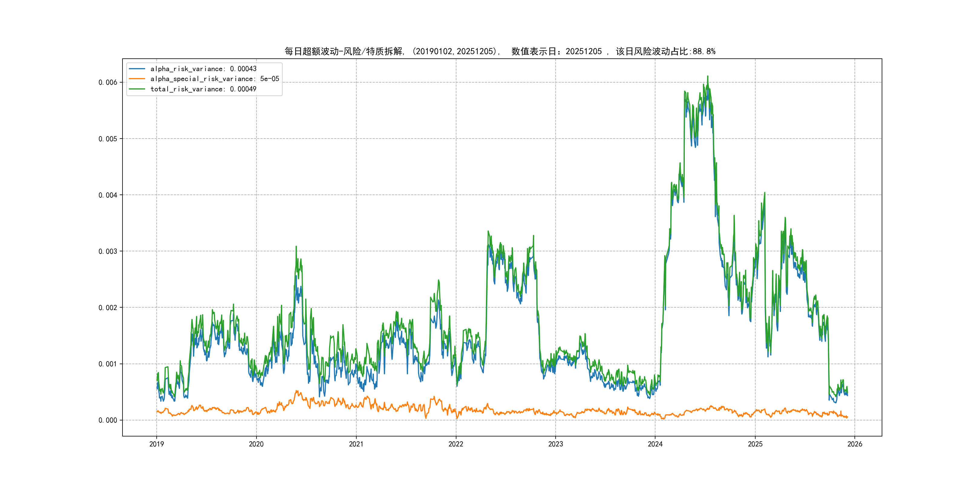Click the 0.001 y-axis tick label
This screenshot has height=490, width=980.
point(108,364)
